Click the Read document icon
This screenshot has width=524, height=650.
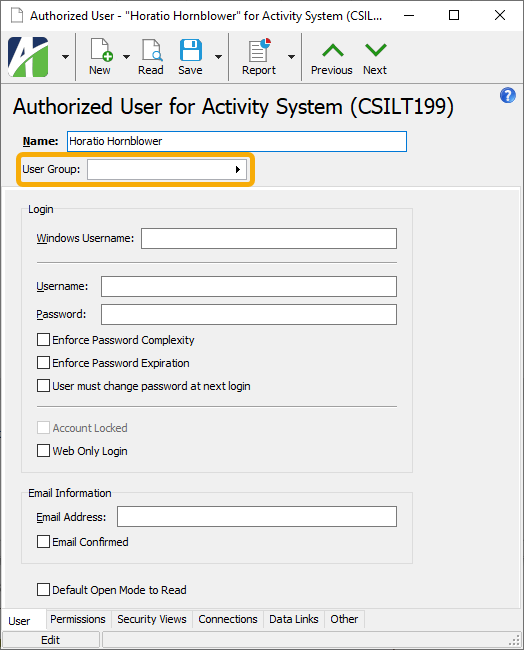tap(151, 50)
